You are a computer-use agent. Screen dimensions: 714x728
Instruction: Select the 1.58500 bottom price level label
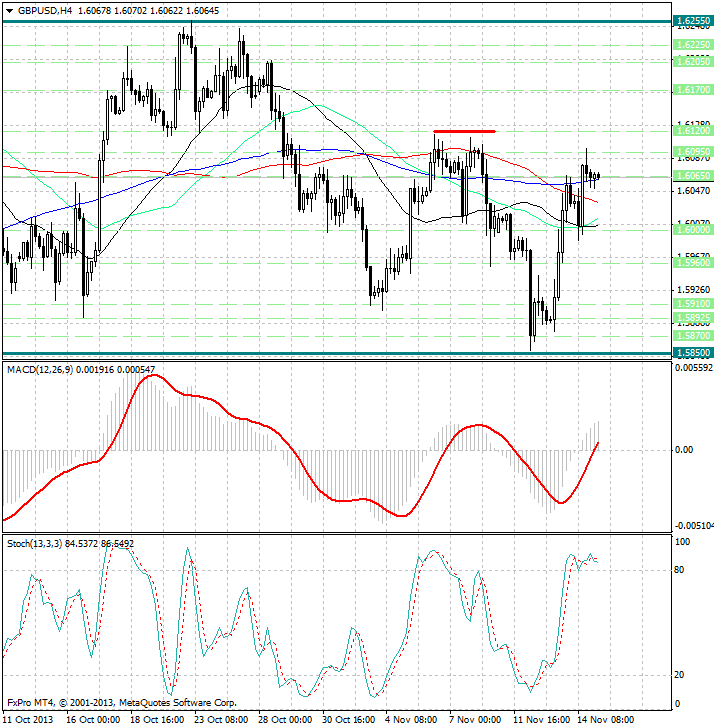tap(693, 352)
